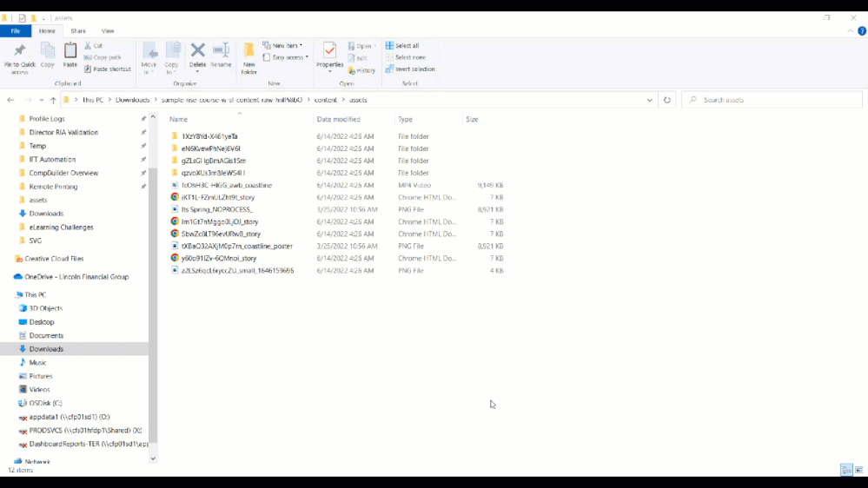Switch to details view icon
This screenshot has height=488, width=868.
pyautogui.click(x=846, y=470)
